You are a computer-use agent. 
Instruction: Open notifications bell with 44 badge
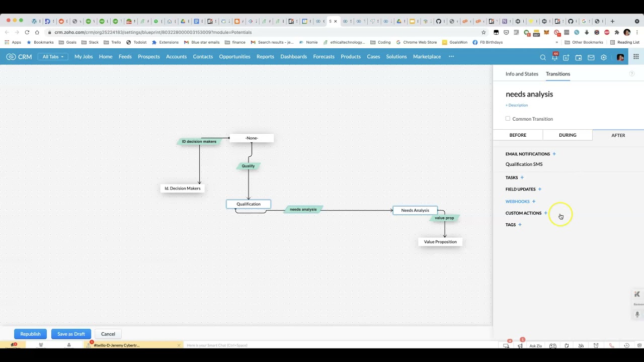pyautogui.click(x=554, y=57)
